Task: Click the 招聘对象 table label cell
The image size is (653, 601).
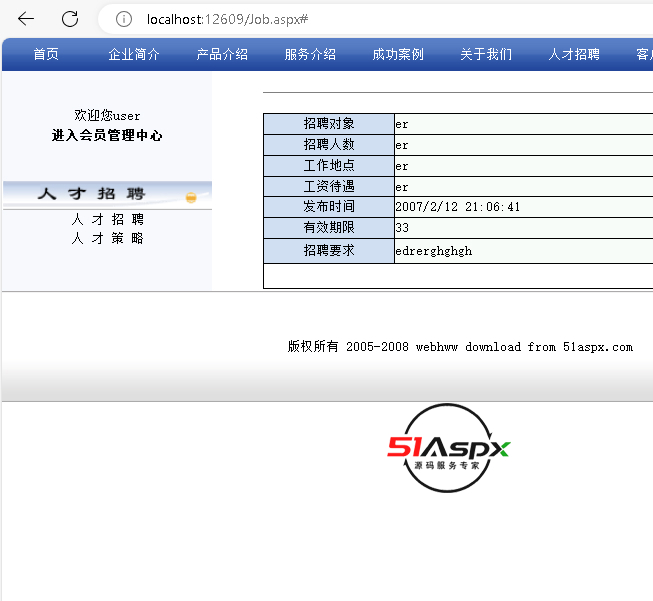Action: click(329, 124)
